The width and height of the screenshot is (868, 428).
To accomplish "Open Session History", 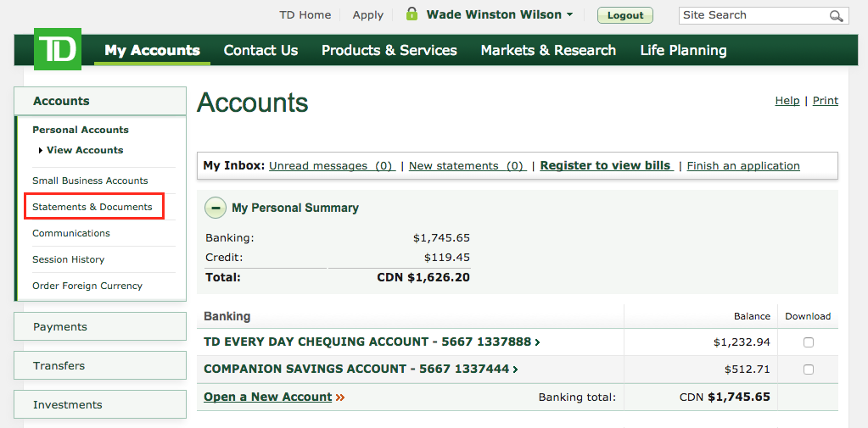I will (x=68, y=259).
